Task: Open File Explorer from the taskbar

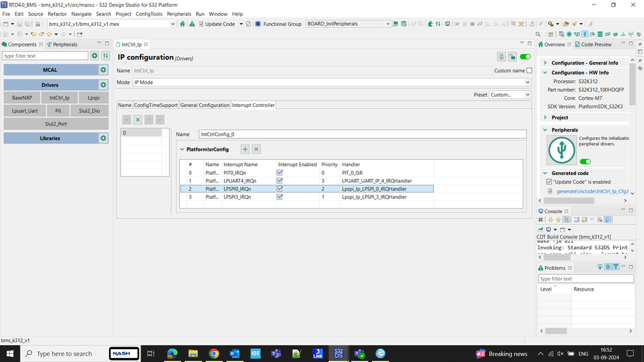Action: [193, 354]
